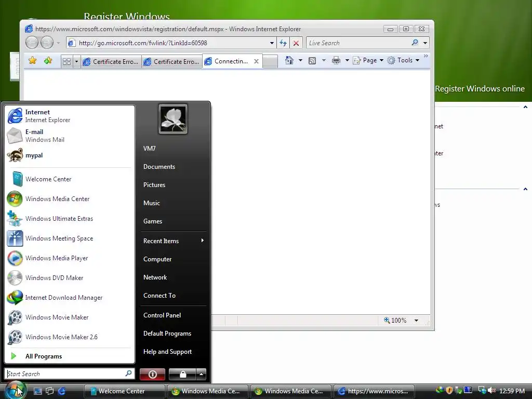The width and height of the screenshot is (532, 399).
Task: Open Default Programs
Action: [x=173, y=334]
